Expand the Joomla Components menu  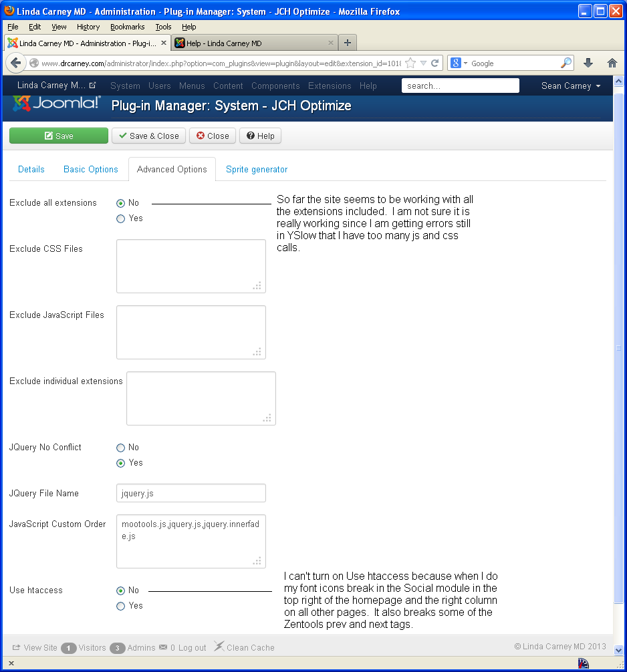pyautogui.click(x=275, y=86)
